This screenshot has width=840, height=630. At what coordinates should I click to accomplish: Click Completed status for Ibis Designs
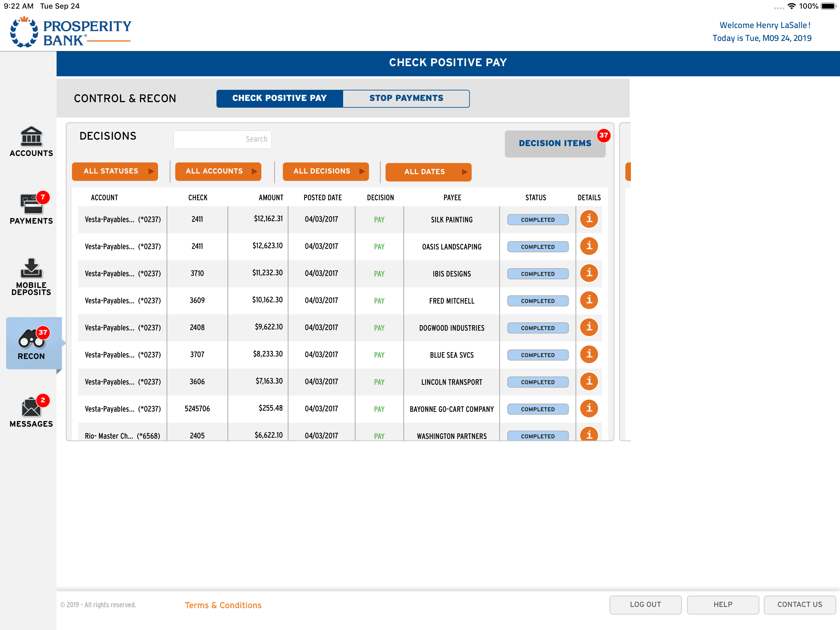(x=538, y=273)
